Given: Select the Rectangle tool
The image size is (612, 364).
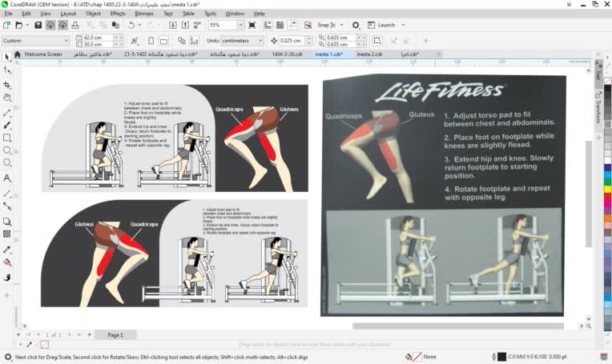Looking at the screenshot, I should (6, 138).
